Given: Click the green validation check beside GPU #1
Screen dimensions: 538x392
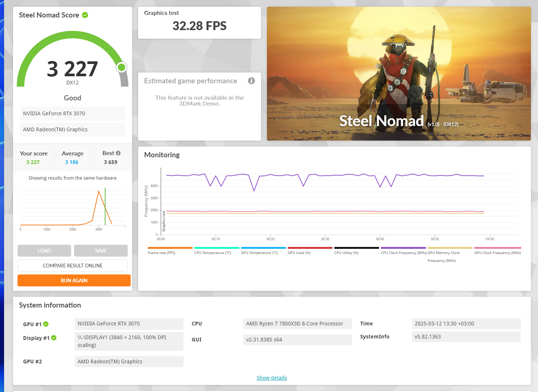Looking at the screenshot, I should point(46,324).
